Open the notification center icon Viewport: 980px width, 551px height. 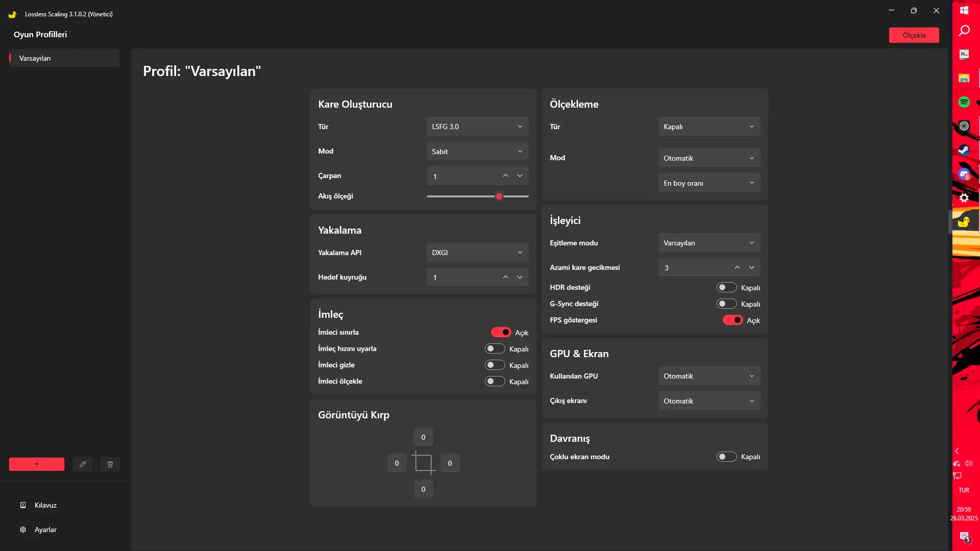pyautogui.click(x=964, y=537)
